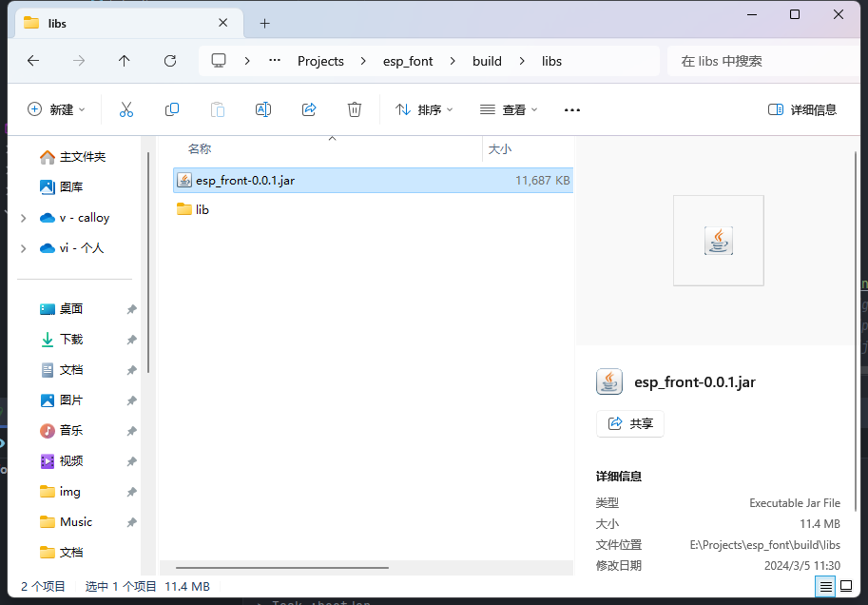
Task: Click the This PC monitor icon
Action: pos(219,60)
